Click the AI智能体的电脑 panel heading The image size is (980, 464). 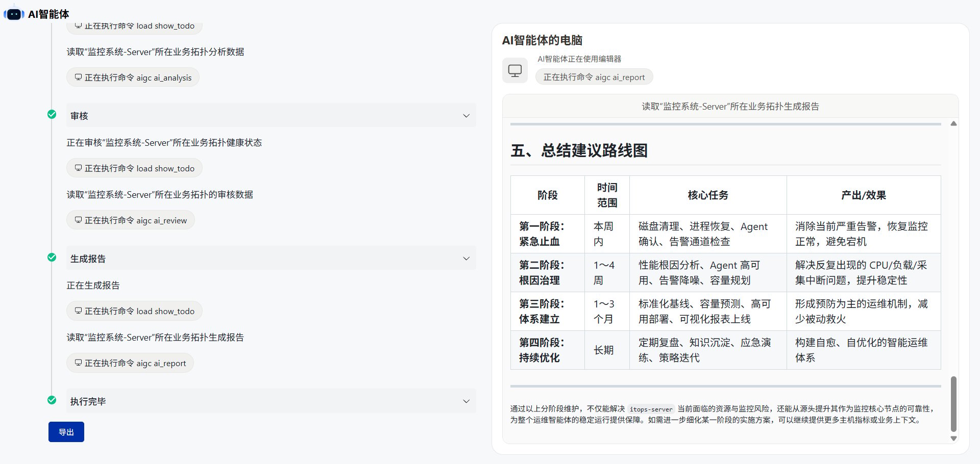tap(542, 40)
